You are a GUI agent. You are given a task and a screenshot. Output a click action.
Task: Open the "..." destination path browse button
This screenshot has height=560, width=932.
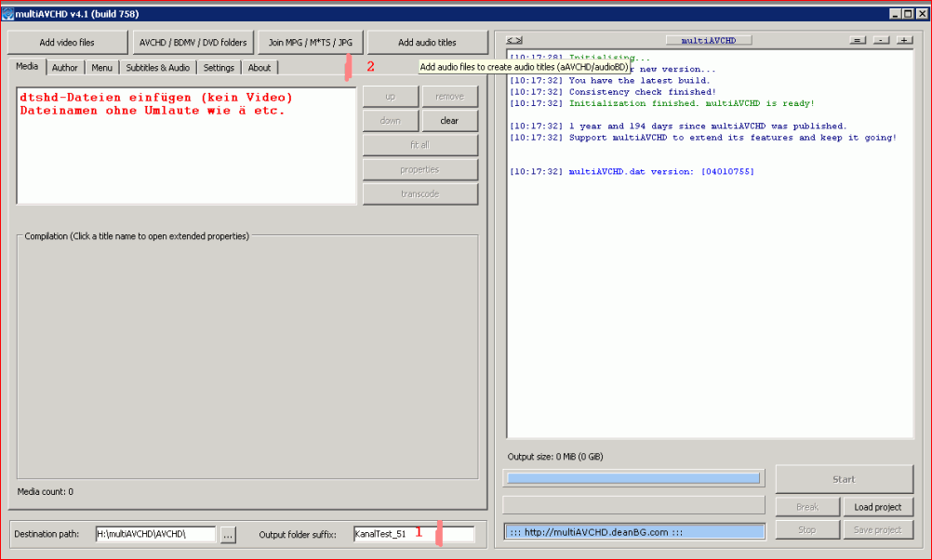[x=228, y=534]
